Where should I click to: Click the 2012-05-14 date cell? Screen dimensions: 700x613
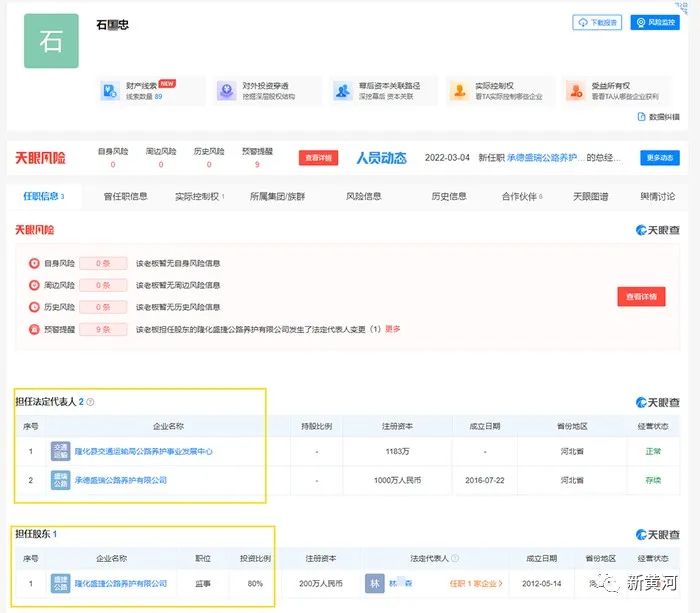point(542,584)
